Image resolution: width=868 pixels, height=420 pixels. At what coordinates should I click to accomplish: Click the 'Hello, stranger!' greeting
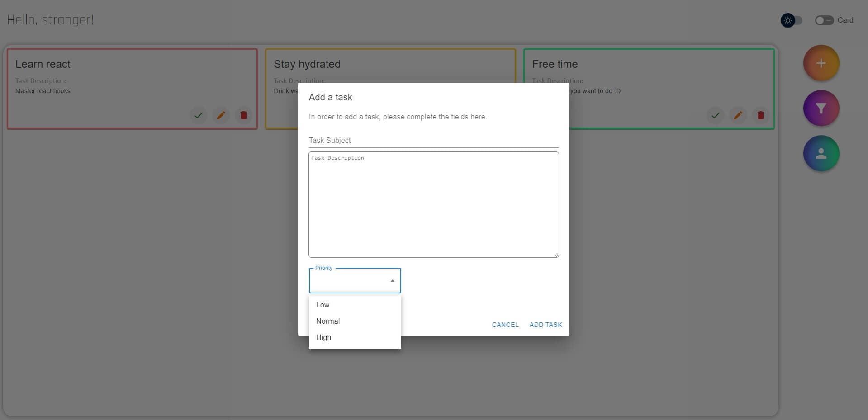click(50, 20)
